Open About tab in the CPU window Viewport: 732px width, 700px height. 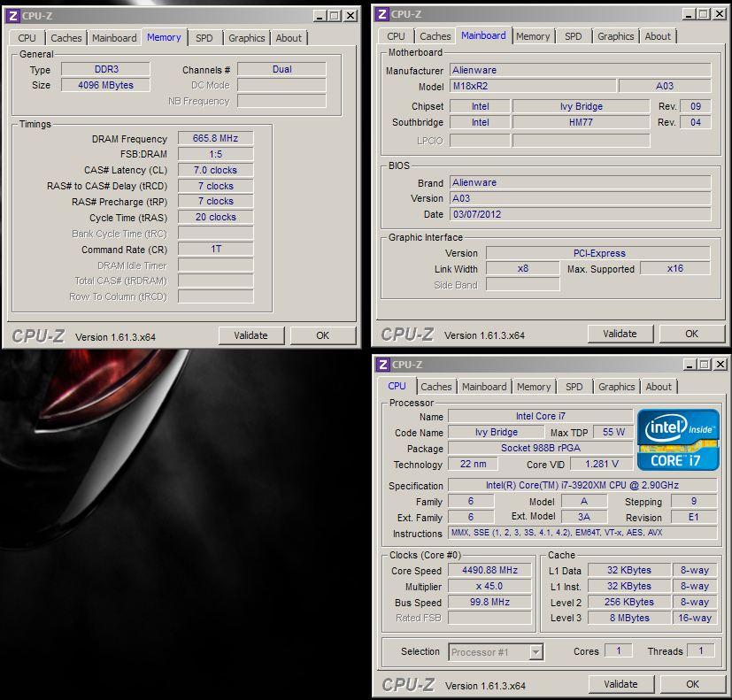tap(659, 387)
